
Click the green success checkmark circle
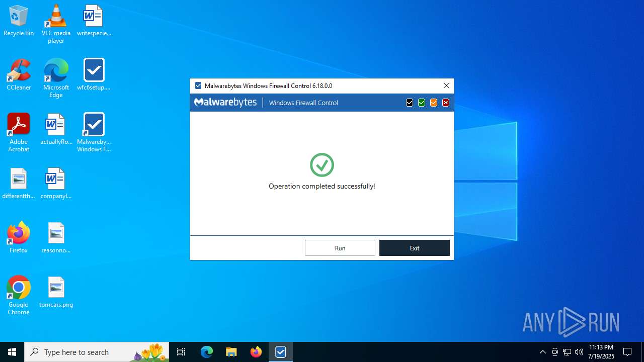(x=322, y=165)
